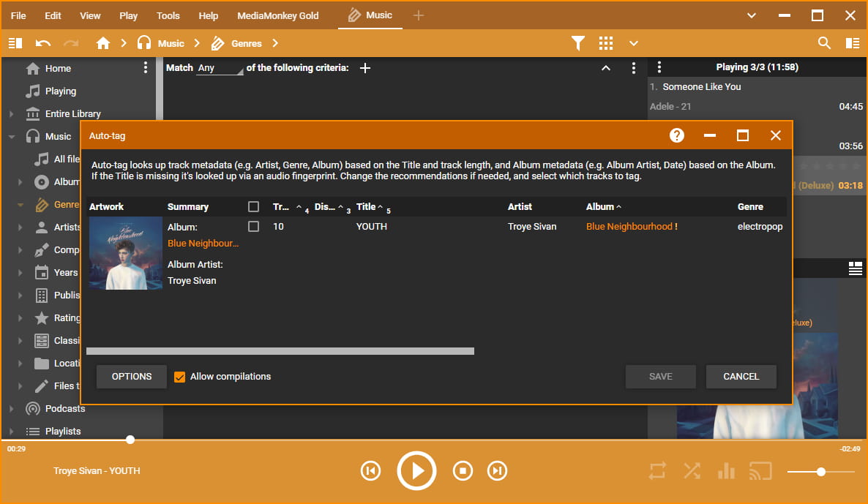Open the Help menu
This screenshot has width=868, height=504.
[208, 15]
